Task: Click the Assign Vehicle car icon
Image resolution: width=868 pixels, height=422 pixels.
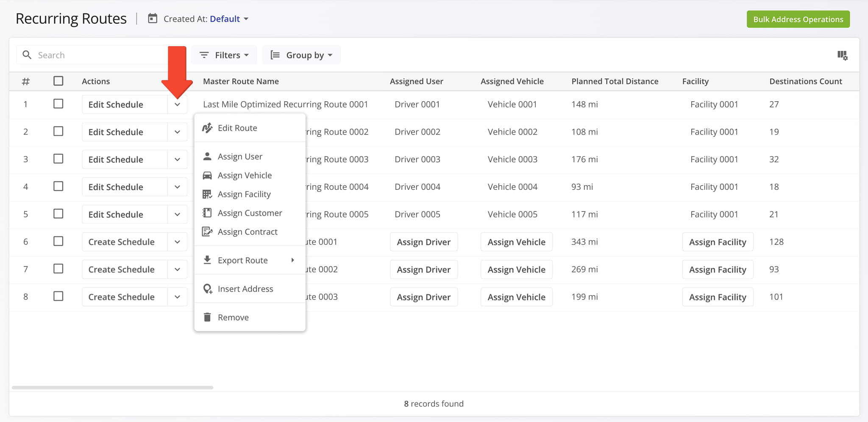Action: (207, 175)
